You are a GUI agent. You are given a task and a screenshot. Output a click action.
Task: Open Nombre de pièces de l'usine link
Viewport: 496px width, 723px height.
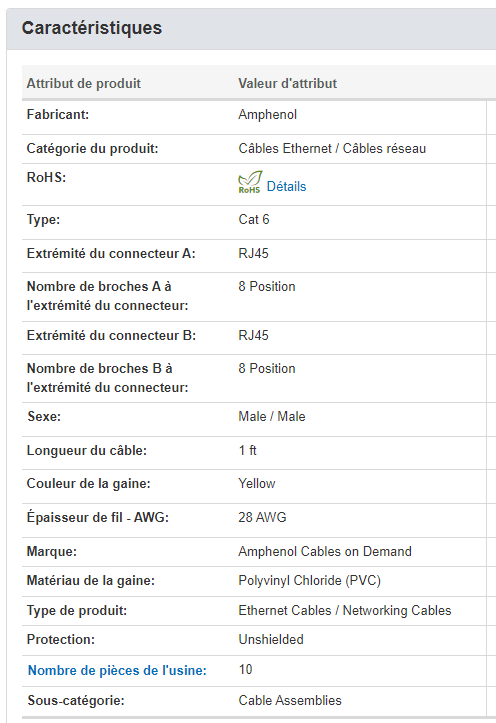click(117, 670)
